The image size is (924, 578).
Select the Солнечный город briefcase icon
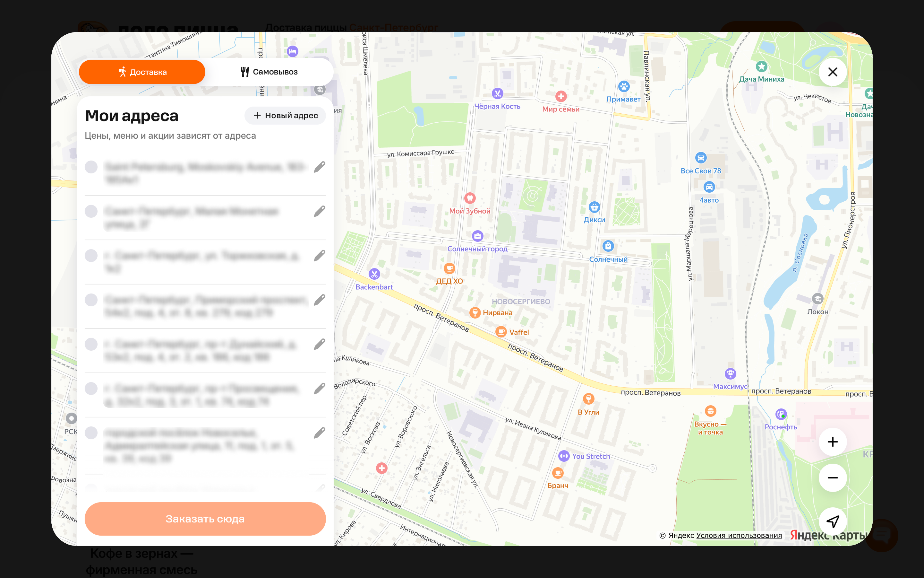pos(477,236)
